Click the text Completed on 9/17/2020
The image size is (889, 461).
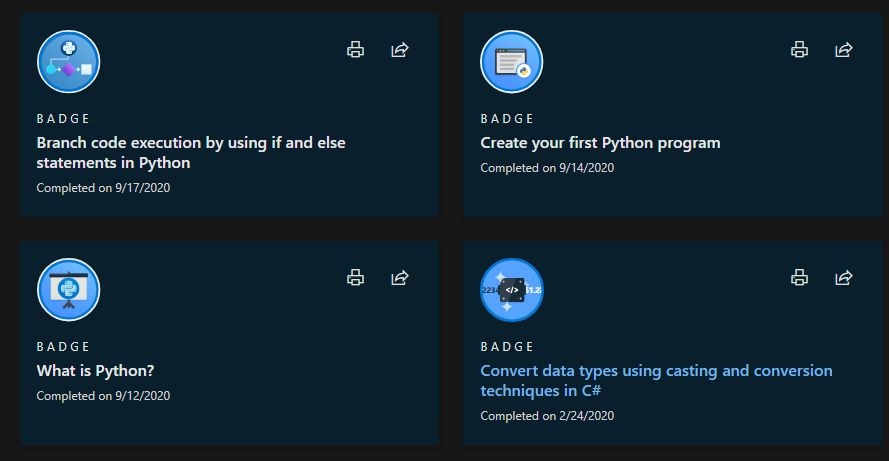[x=103, y=188]
